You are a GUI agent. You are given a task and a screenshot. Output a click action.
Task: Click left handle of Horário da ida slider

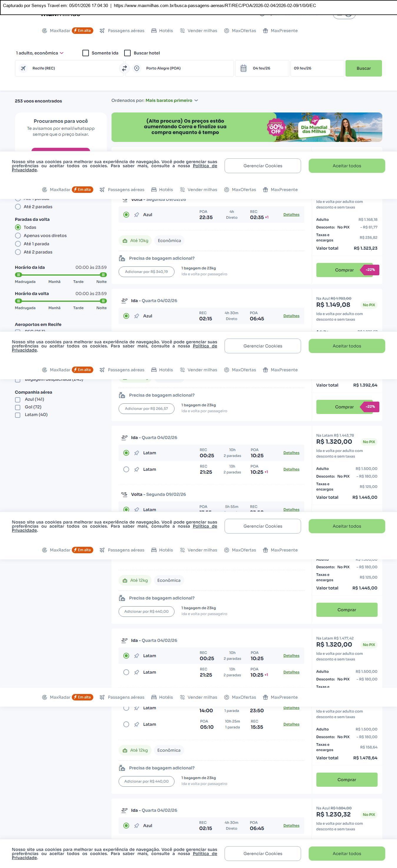19,275
